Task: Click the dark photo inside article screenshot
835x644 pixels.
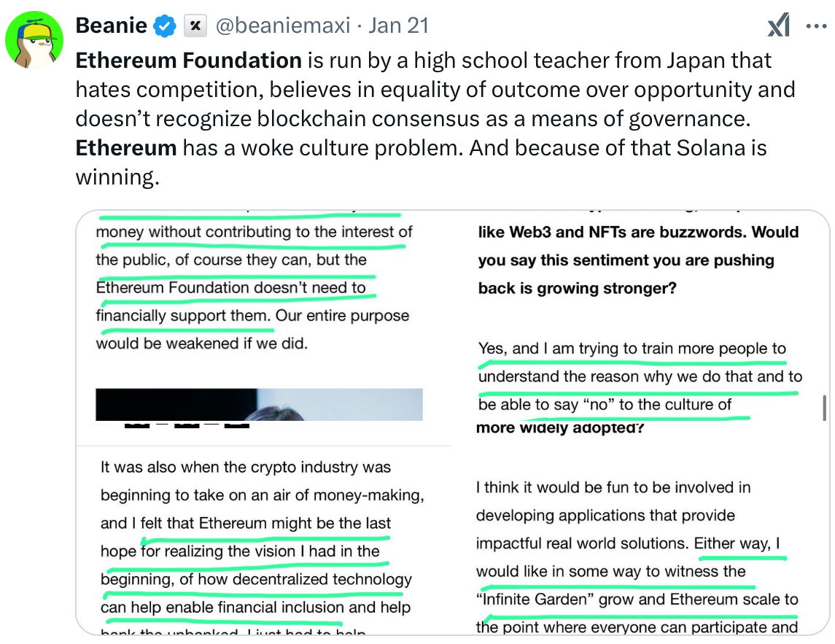Action: (259, 404)
